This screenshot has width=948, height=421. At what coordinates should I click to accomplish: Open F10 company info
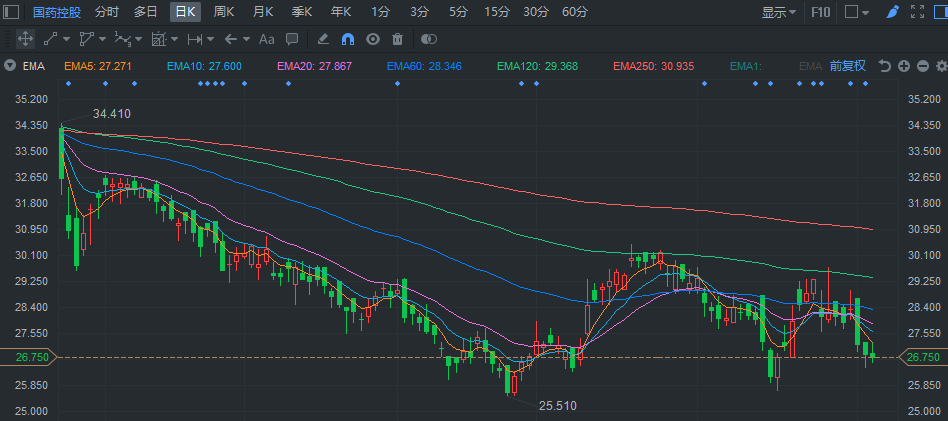[820, 12]
